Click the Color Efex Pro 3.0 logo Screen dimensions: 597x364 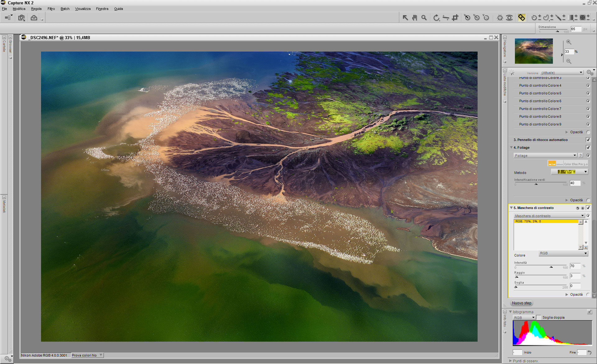pos(568,164)
